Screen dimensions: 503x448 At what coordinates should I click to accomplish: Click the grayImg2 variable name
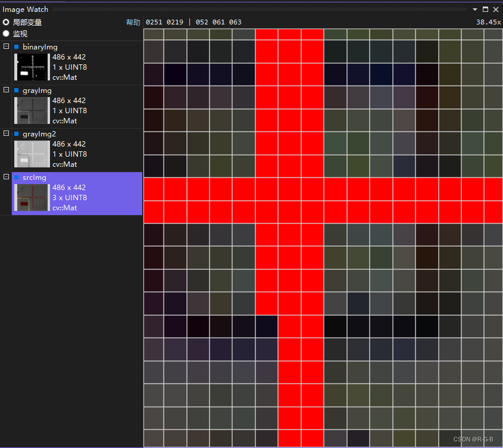(x=39, y=134)
